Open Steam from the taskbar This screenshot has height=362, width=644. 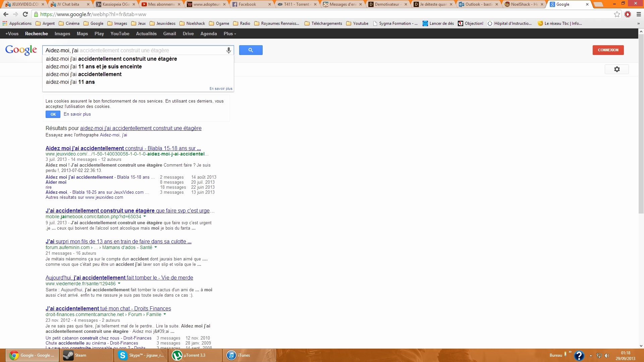pyautogui.click(x=86, y=355)
